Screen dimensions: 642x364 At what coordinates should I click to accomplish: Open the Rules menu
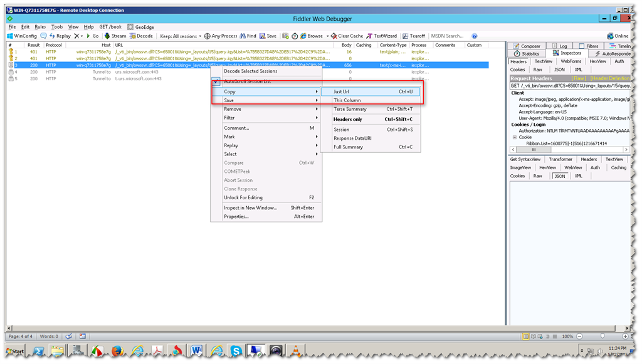coord(39,26)
